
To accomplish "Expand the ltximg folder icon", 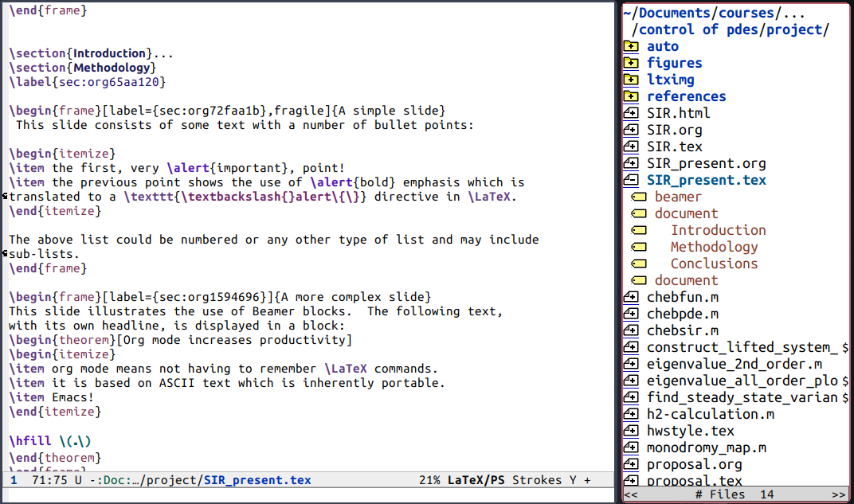I will pyautogui.click(x=631, y=80).
